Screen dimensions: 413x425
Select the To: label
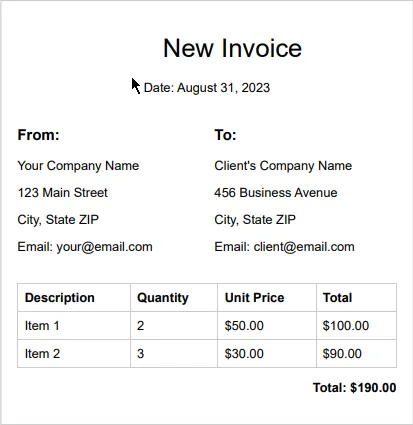[225, 135]
